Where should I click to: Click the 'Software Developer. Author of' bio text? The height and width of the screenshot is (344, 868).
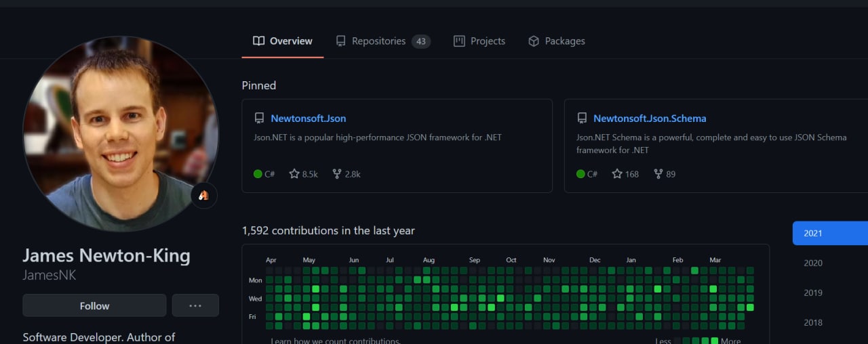click(x=99, y=337)
